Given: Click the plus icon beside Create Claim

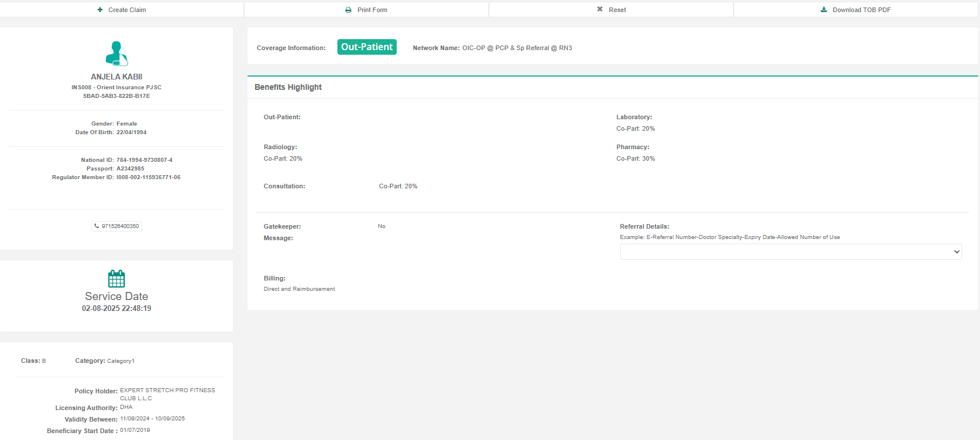Looking at the screenshot, I should pyautogui.click(x=100, y=10).
